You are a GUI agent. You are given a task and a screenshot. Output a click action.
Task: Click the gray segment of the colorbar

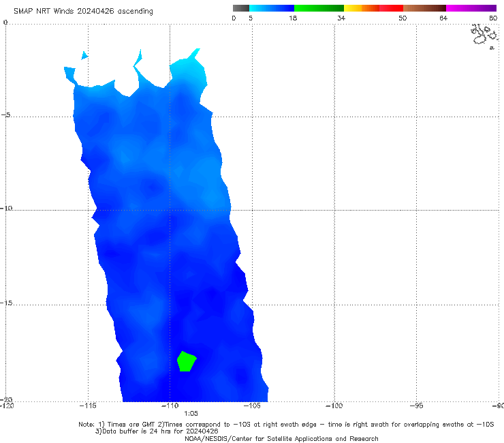[x=241, y=8]
